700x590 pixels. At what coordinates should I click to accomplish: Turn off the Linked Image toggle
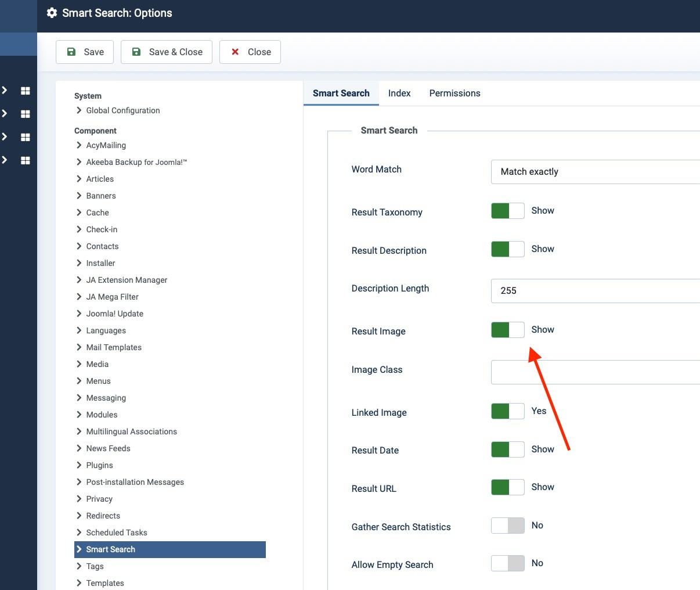(507, 411)
